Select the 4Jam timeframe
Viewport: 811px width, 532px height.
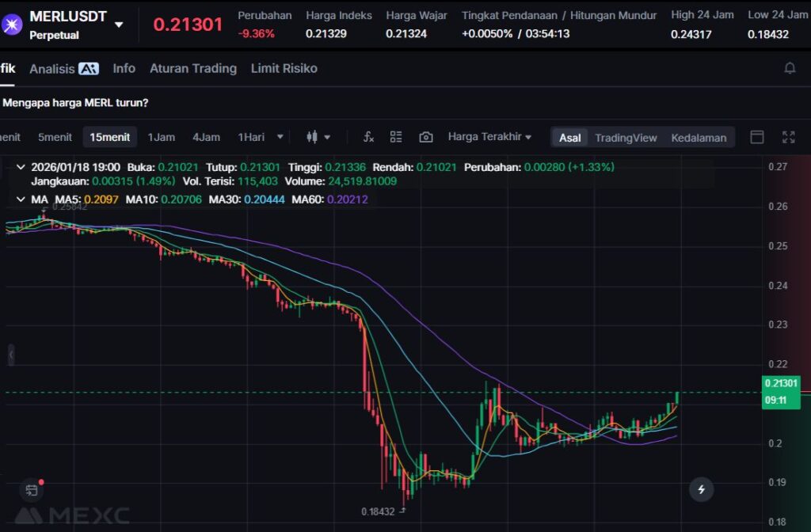[206, 137]
